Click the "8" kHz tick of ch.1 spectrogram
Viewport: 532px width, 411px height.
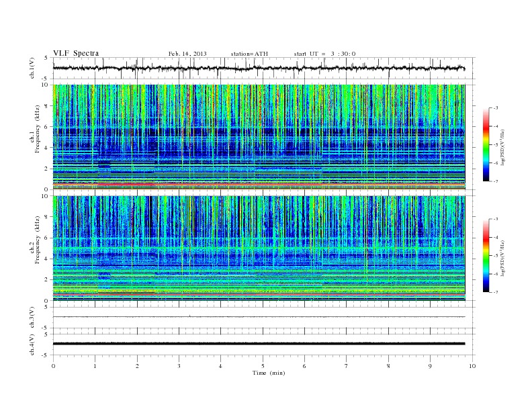pos(46,106)
